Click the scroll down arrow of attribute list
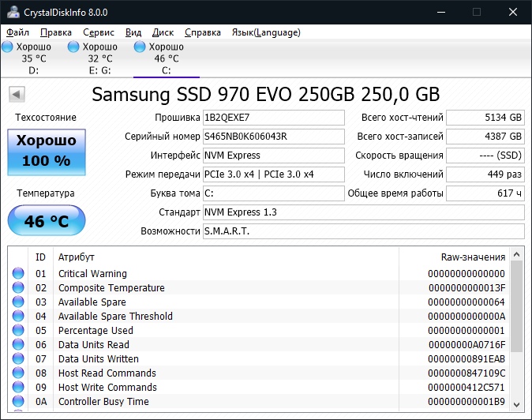Viewport: 532px width, 420px height. click(517, 404)
